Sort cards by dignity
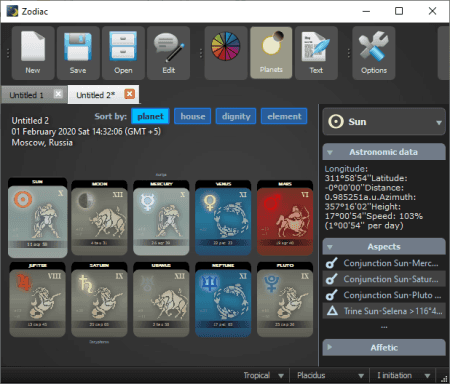The height and width of the screenshot is (384, 450). click(236, 116)
